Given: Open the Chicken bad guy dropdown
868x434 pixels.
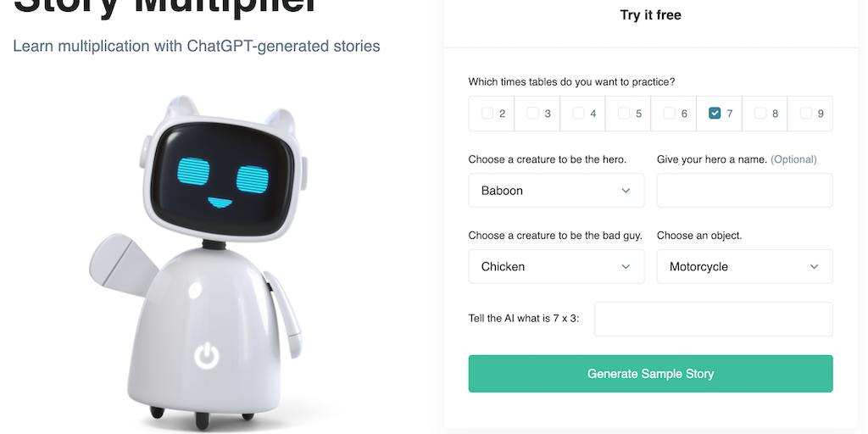Looking at the screenshot, I should click(x=556, y=266).
